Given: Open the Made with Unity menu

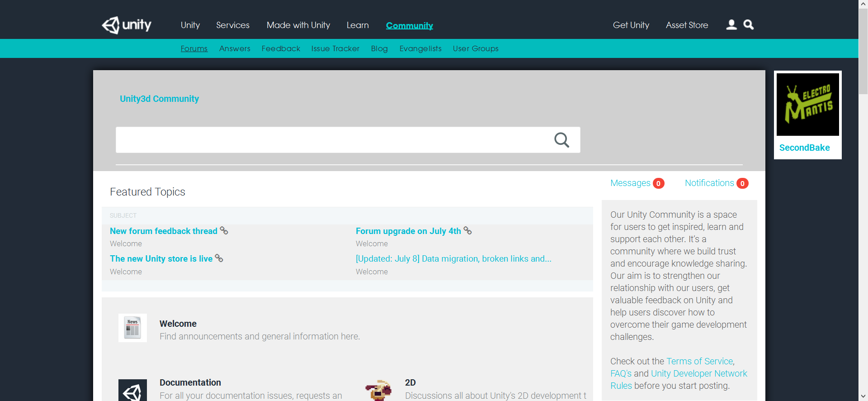Looking at the screenshot, I should pyautogui.click(x=298, y=25).
